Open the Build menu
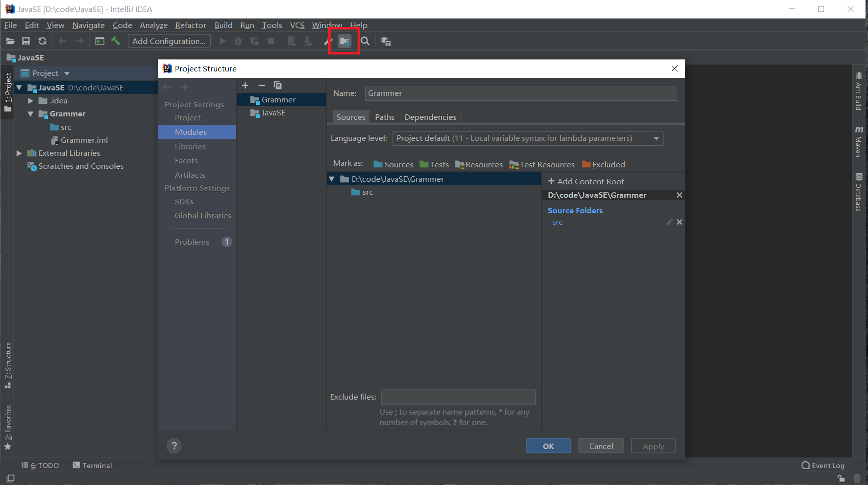Image resolution: width=868 pixels, height=485 pixels. 223,25
